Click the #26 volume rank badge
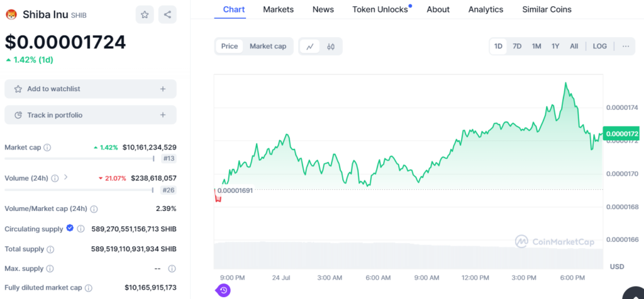 click(169, 190)
